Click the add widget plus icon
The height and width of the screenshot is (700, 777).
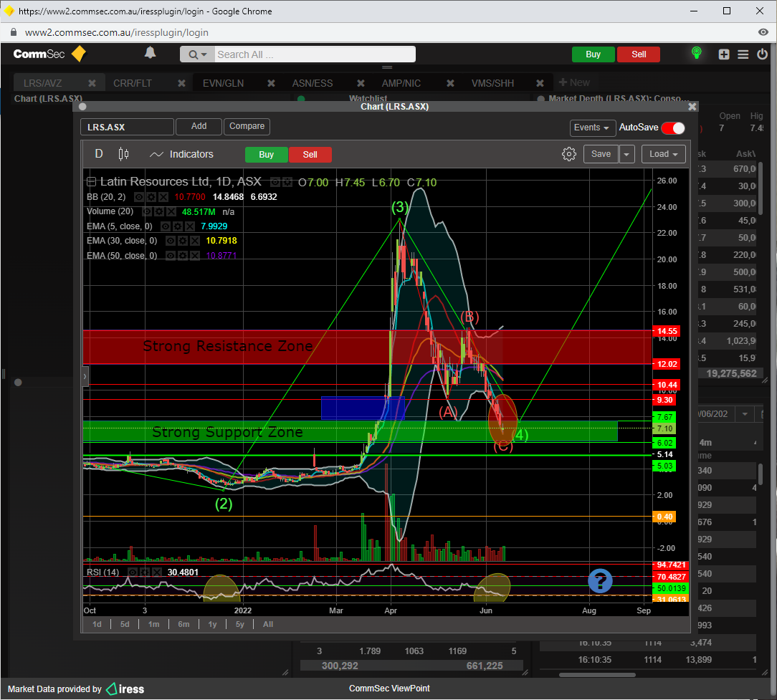point(724,54)
